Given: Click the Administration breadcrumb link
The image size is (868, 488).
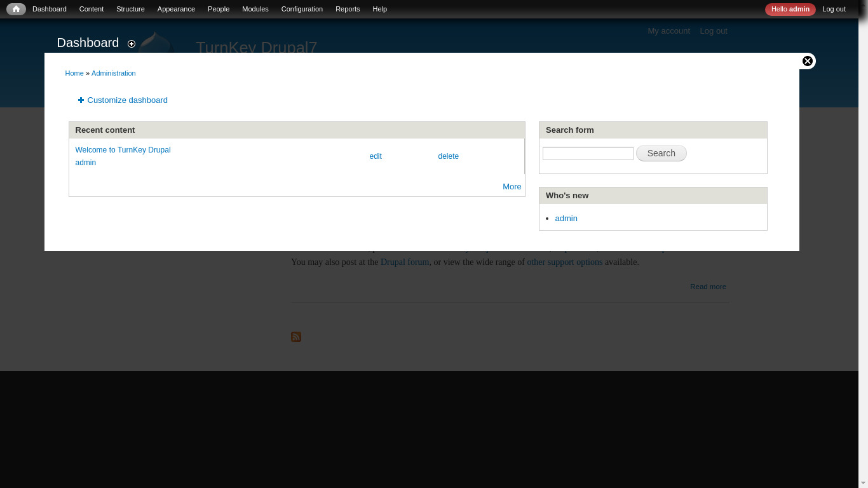Looking at the screenshot, I should point(113,73).
